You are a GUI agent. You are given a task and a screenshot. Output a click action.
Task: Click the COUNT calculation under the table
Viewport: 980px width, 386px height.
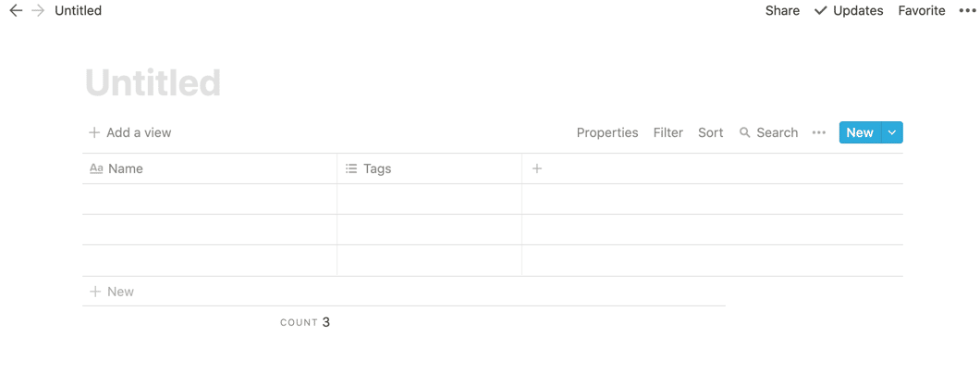coord(305,322)
